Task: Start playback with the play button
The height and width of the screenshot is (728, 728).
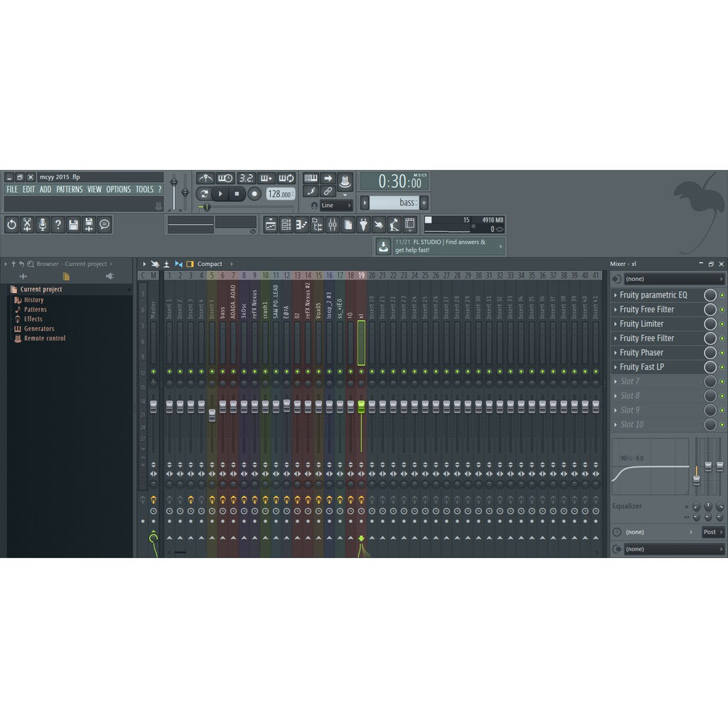Action: [220, 193]
